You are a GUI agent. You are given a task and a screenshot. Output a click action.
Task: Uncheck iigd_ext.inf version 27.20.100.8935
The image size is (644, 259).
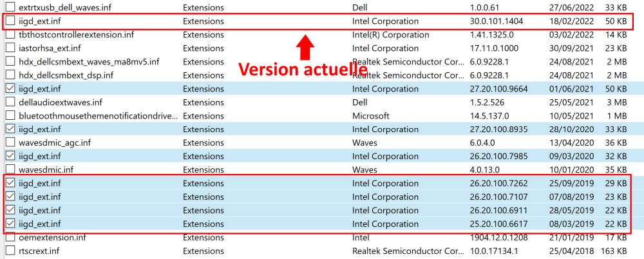click(x=10, y=129)
